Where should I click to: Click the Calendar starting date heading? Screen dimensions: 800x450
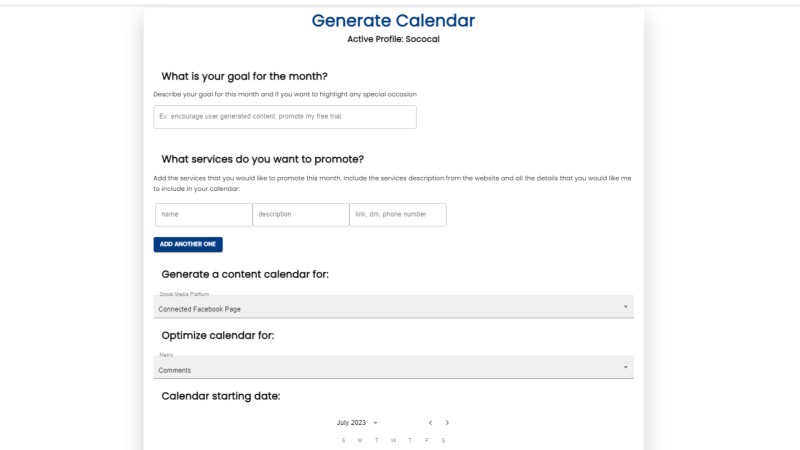click(220, 396)
